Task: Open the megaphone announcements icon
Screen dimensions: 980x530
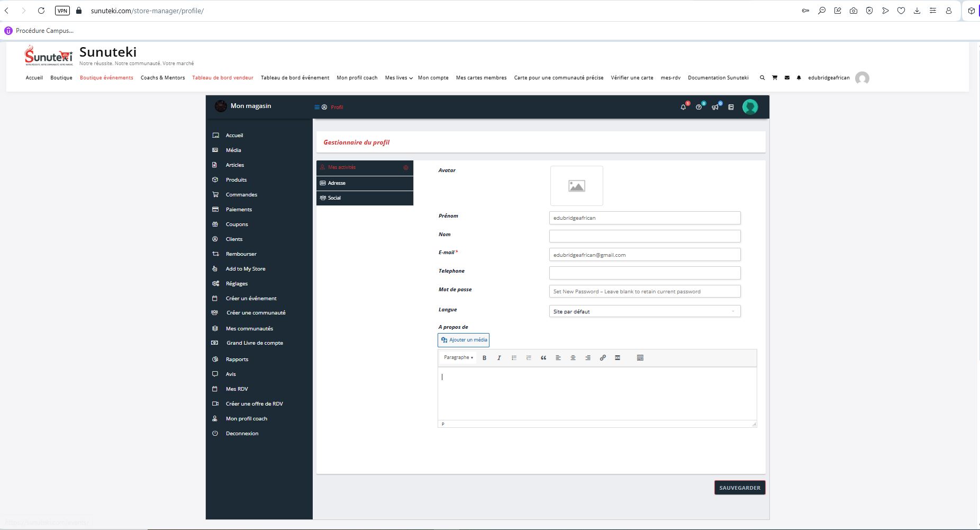Action: pos(715,107)
